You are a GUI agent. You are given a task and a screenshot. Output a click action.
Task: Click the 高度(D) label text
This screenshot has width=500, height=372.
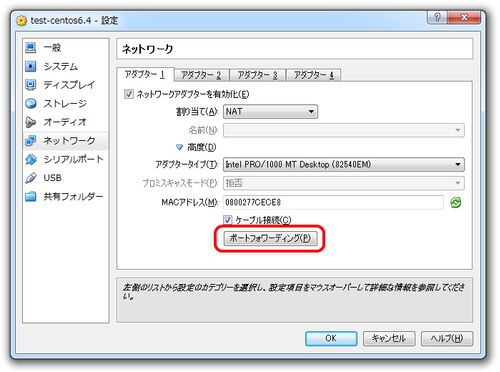202,147
